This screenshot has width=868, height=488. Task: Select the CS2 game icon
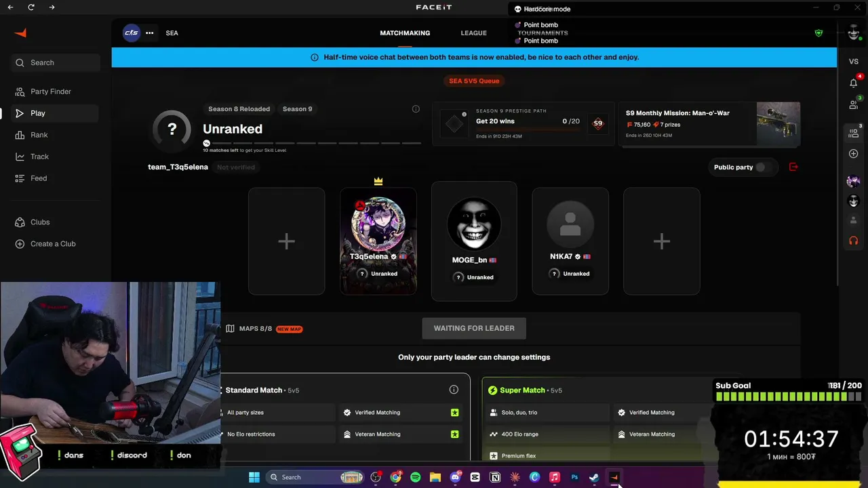(131, 33)
